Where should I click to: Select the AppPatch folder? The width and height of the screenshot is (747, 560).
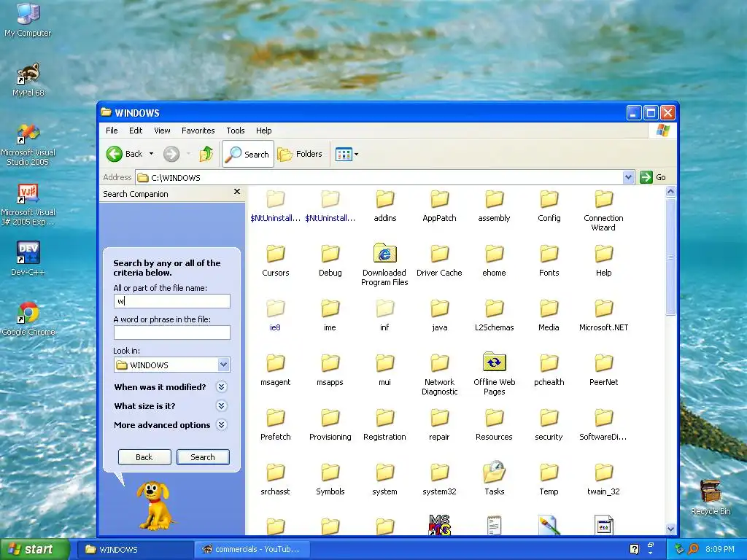tap(439, 206)
